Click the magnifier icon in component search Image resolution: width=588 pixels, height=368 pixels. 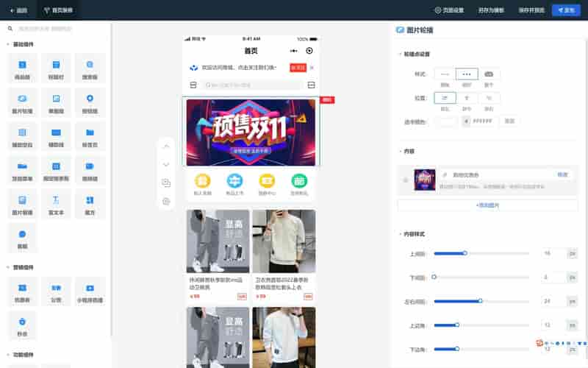click(x=10, y=29)
